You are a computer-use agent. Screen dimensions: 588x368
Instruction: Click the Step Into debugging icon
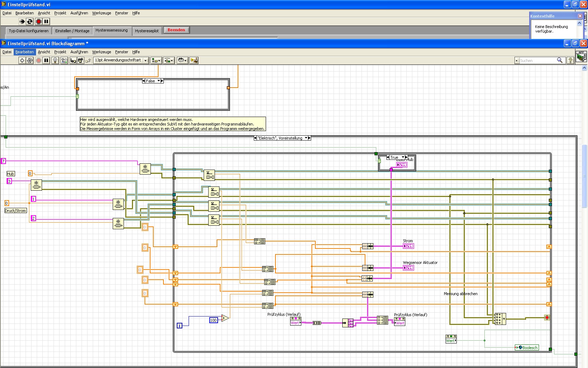tap(73, 61)
